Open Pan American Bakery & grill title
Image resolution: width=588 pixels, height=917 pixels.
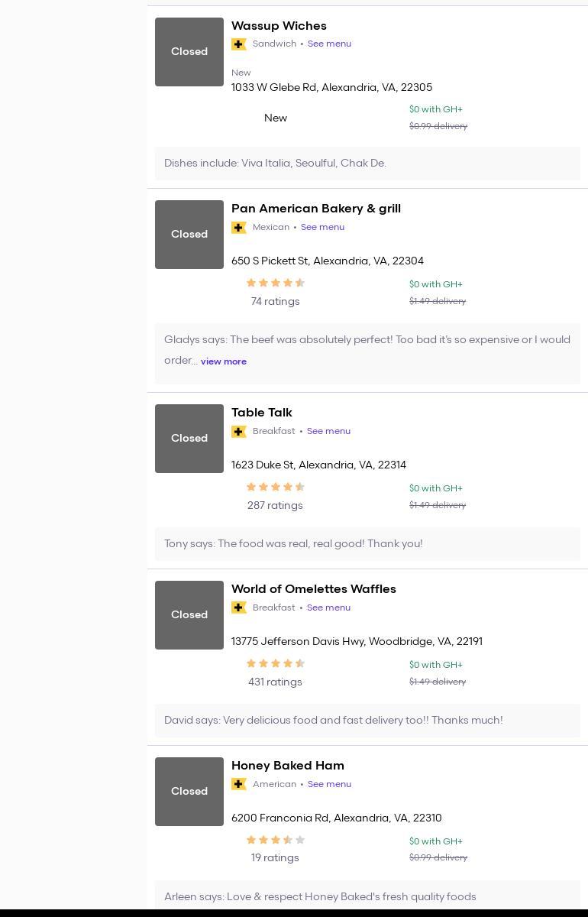click(315, 209)
